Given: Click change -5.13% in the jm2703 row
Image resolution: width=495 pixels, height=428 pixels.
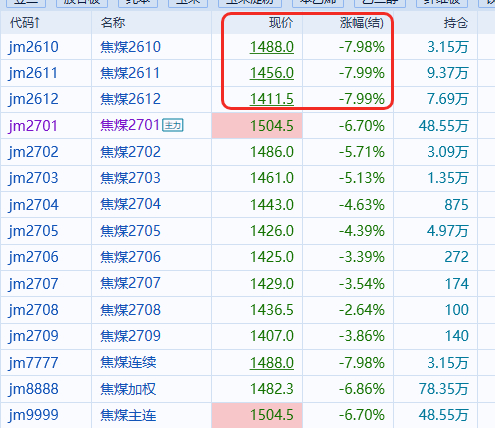Looking at the screenshot, I should pos(362,178).
